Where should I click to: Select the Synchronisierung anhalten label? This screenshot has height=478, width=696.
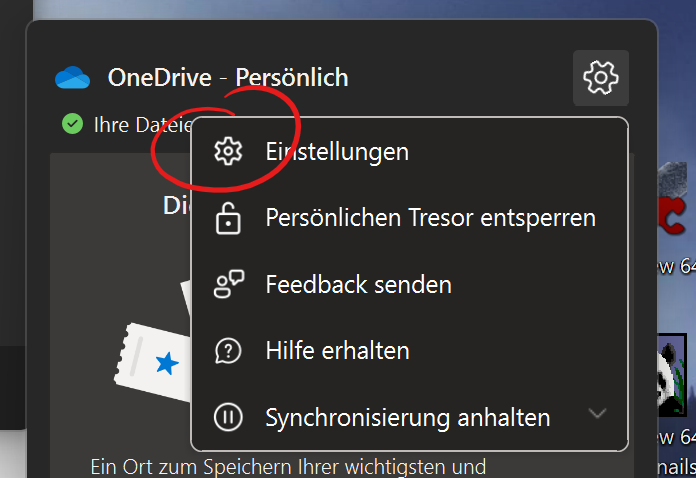[x=407, y=417]
